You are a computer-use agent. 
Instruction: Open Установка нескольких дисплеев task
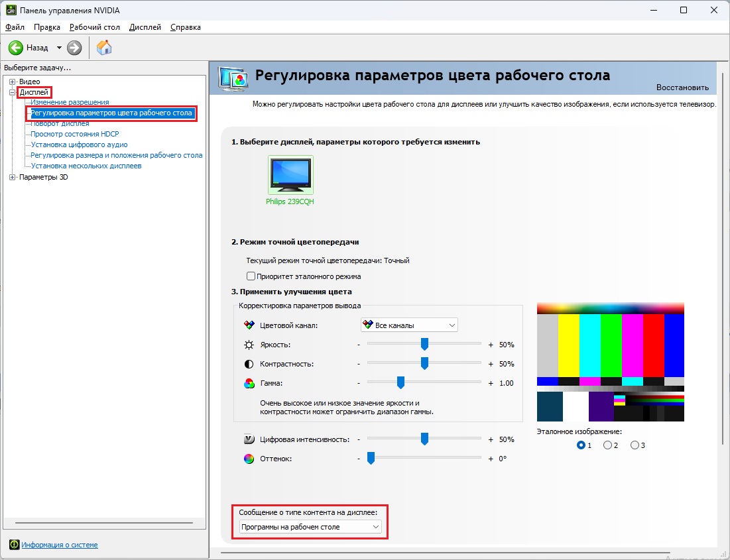pos(86,166)
